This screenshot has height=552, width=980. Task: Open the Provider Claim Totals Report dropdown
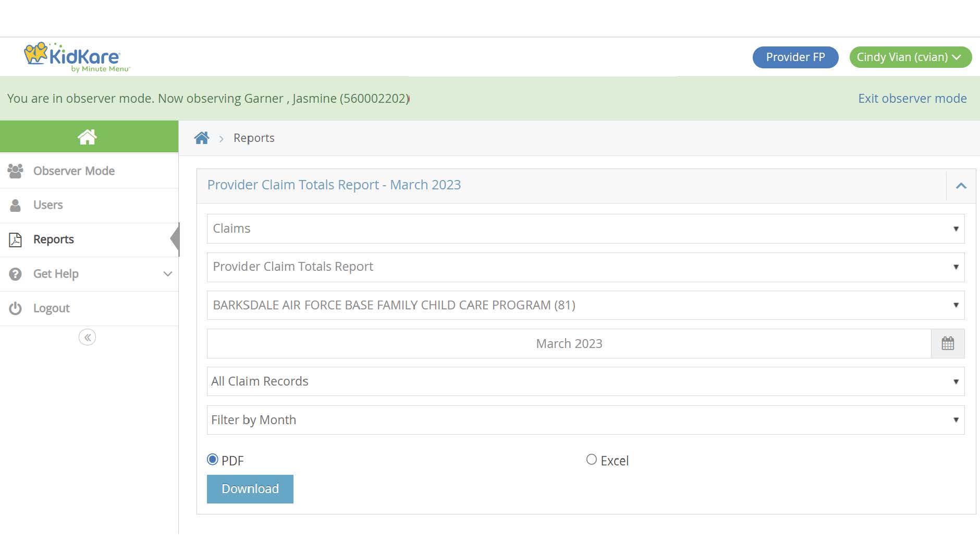click(x=585, y=267)
